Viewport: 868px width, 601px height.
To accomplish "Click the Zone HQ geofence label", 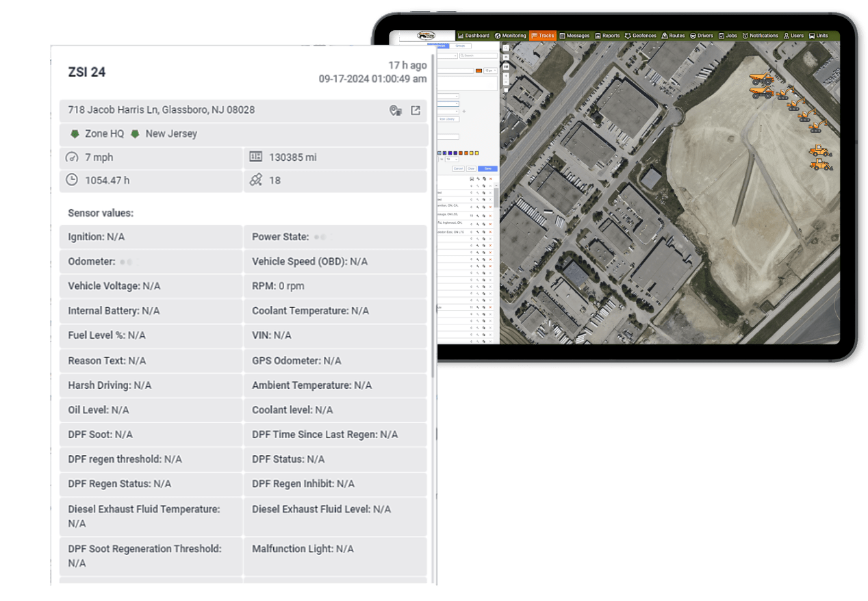I will (x=104, y=134).
